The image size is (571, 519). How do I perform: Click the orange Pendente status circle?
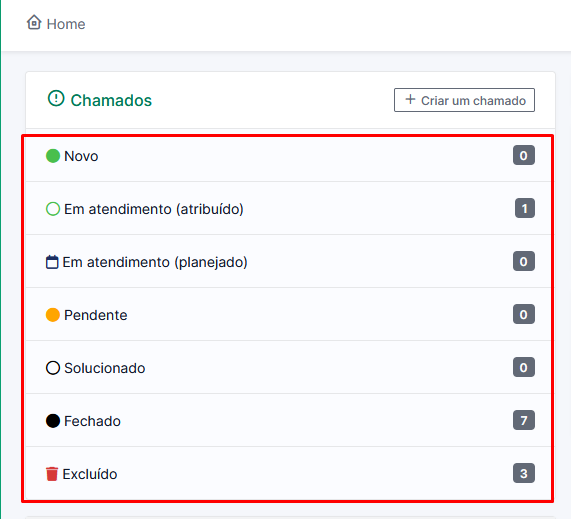coord(53,315)
